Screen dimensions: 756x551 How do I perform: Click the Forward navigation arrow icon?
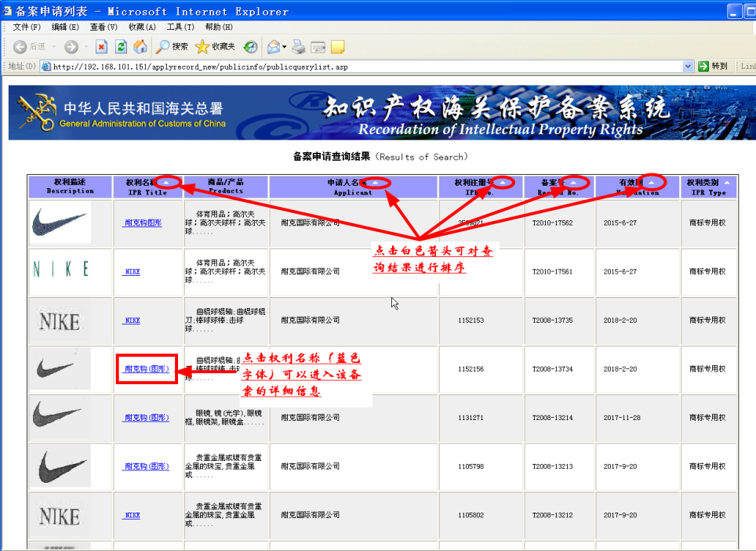click(x=71, y=47)
